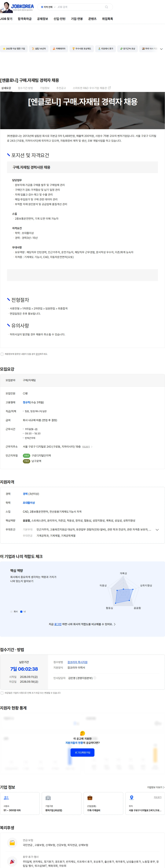Click the remaining time 7일 countdown

pyautogui.click(x=24, y=669)
